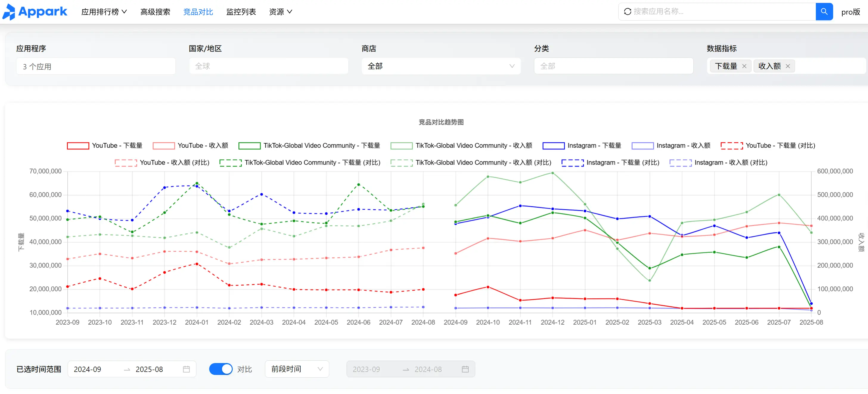Image resolution: width=868 pixels, height=394 pixels.
Task: Toggle the 对比 comparison switch off
Action: point(221,369)
